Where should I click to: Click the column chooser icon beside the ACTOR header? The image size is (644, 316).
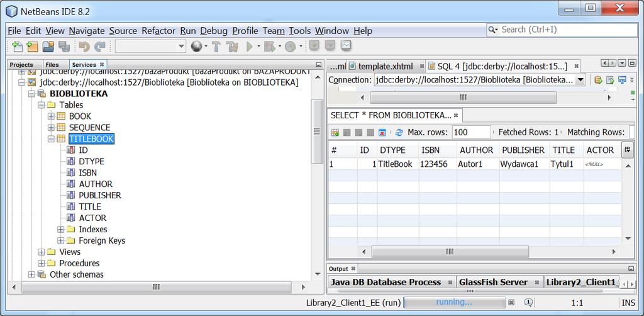pyautogui.click(x=627, y=150)
